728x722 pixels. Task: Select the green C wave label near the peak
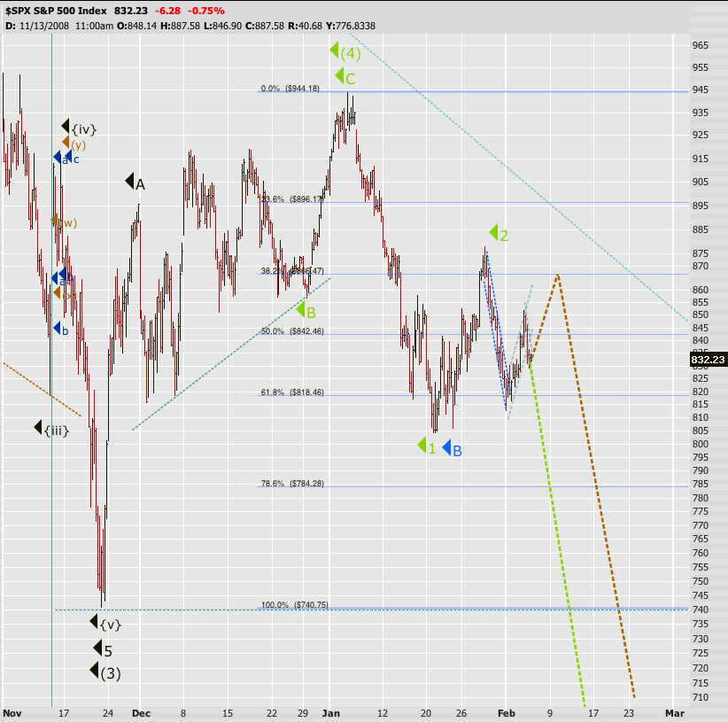pos(345,77)
